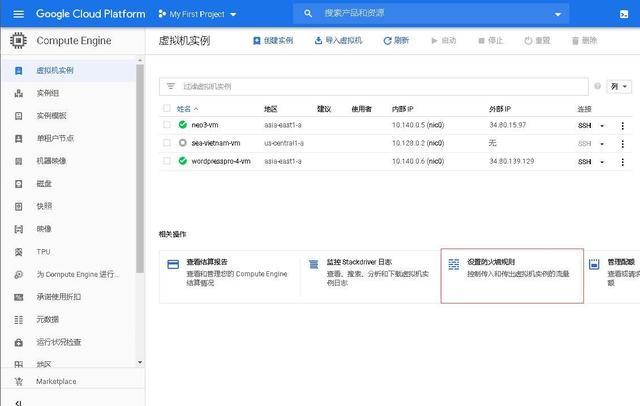Click the 刷新 refresh button
The image size is (640, 406).
[x=396, y=40]
